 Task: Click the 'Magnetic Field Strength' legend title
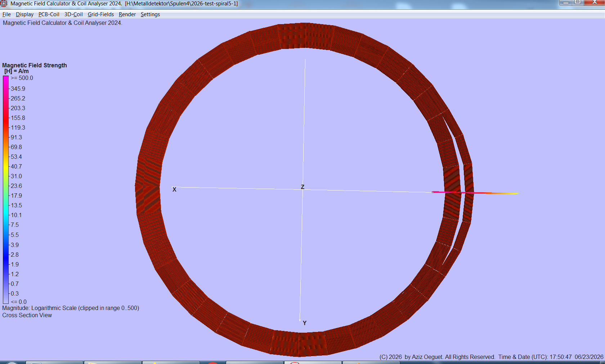click(35, 65)
